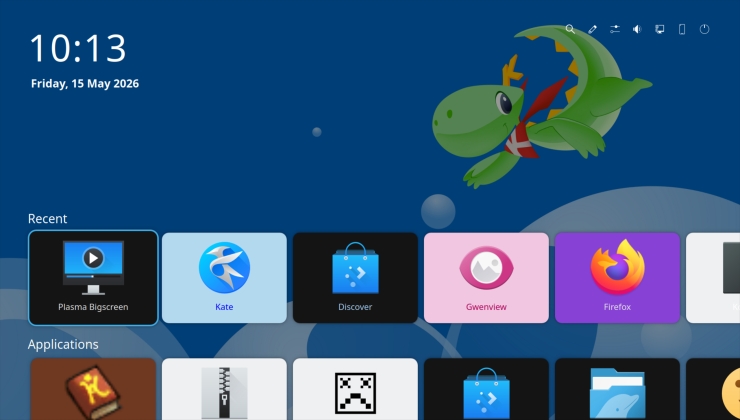Launch Plasma Bigscreen from Recent

tap(93, 277)
